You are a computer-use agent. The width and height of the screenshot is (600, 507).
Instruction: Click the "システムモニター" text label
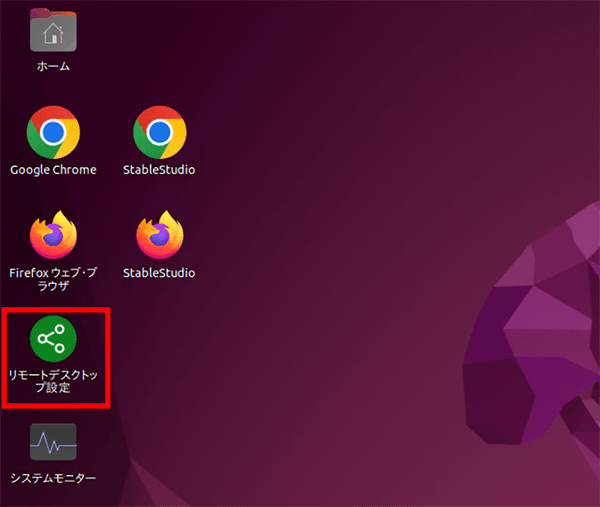point(53,478)
